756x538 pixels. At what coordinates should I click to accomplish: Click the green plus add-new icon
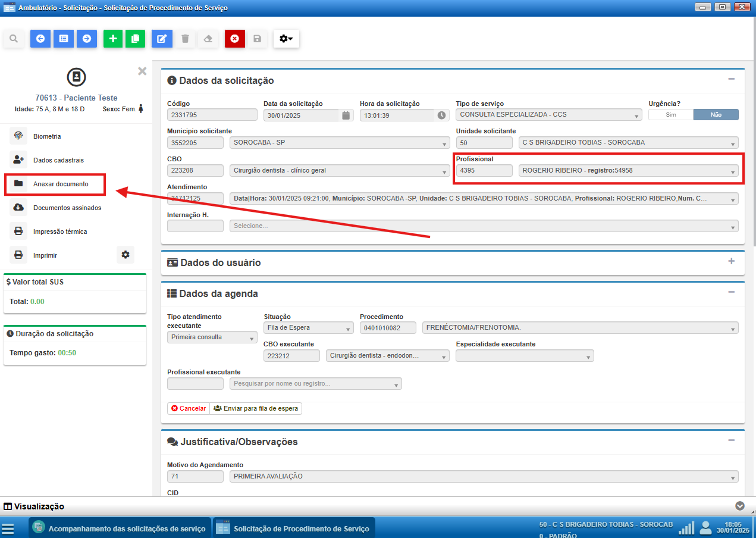(x=113, y=39)
